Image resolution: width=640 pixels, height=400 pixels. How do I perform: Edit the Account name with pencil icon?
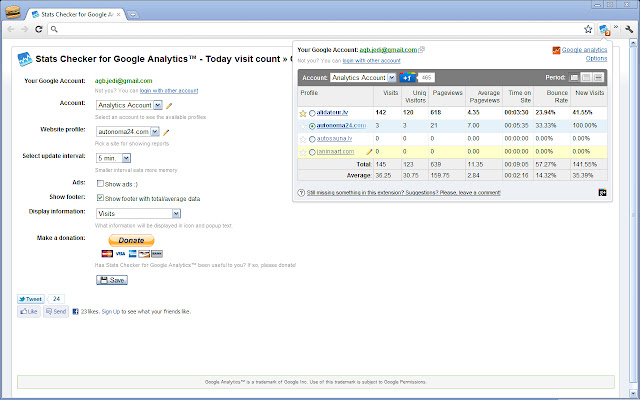[x=169, y=106]
